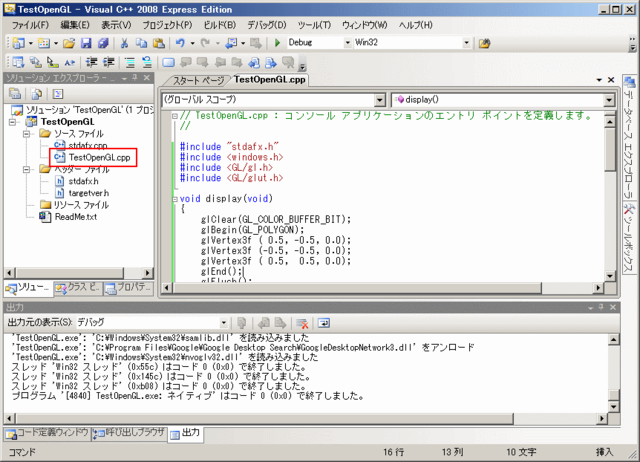The image size is (640, 462).
Task: Click Show All Files icon in Solution Explorer
Action: [x=37, y=93]
